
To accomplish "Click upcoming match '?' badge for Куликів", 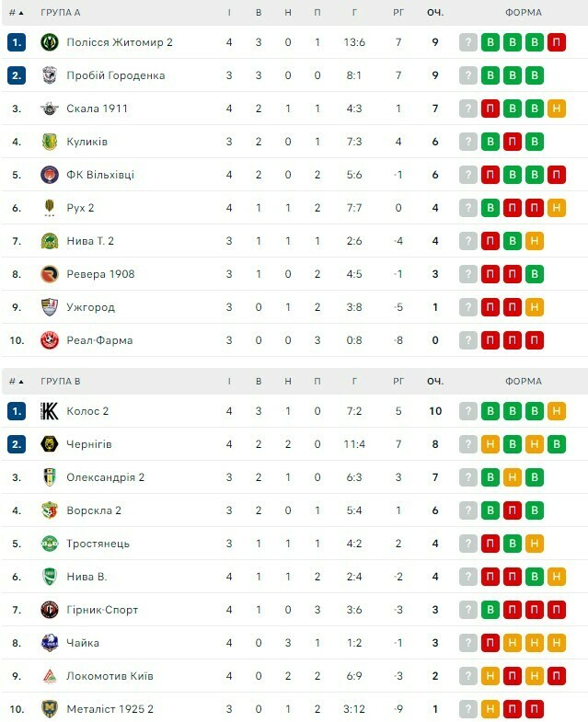I will (468, 142).
